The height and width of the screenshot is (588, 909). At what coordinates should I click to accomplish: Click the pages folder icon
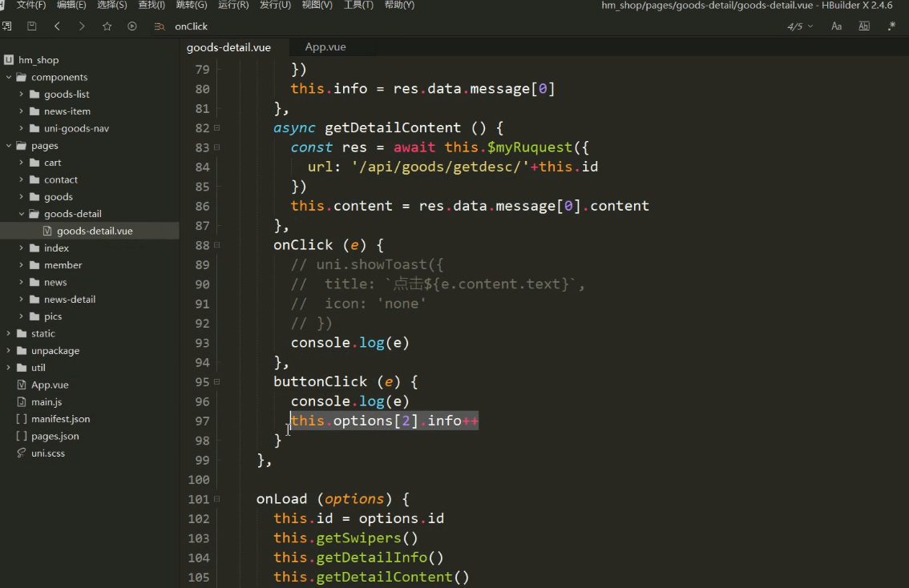(22, 146)
